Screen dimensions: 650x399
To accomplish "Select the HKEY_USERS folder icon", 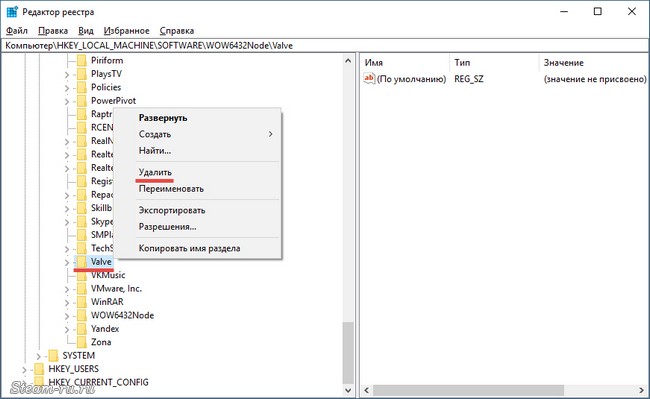I will click(x=39, y=369).
